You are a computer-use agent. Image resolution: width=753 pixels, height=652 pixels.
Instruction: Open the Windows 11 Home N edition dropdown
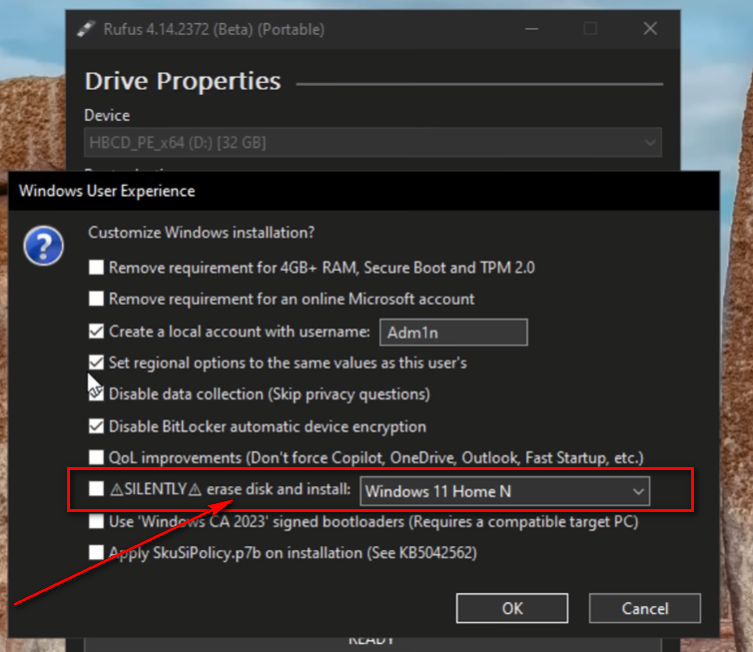tap(505, 491)
